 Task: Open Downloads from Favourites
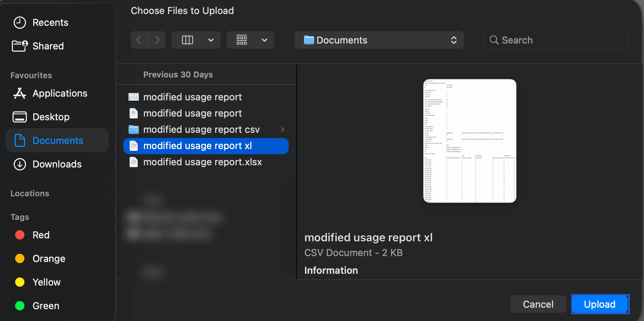click(57, 164)
